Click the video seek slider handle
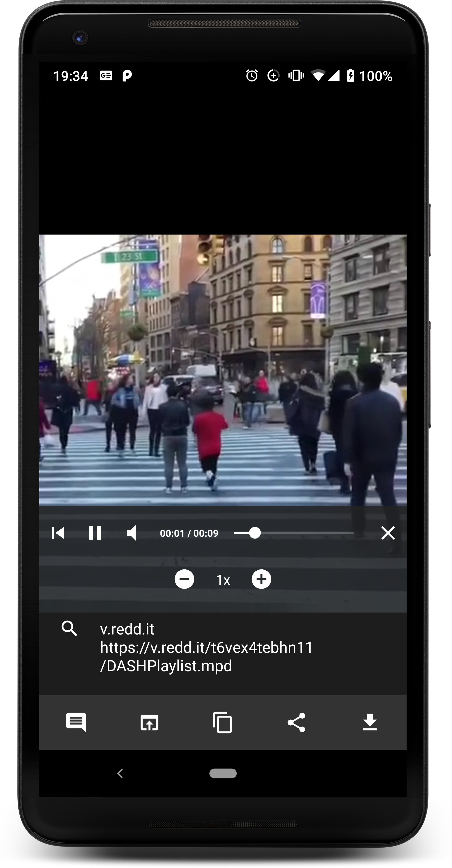452x868 pixels. (x=255, y=533)
